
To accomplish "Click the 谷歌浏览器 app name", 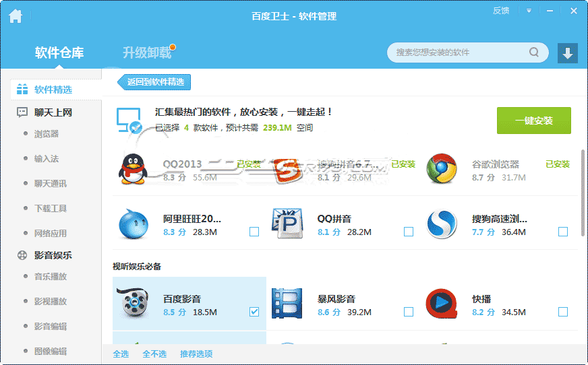I will 496,164.
